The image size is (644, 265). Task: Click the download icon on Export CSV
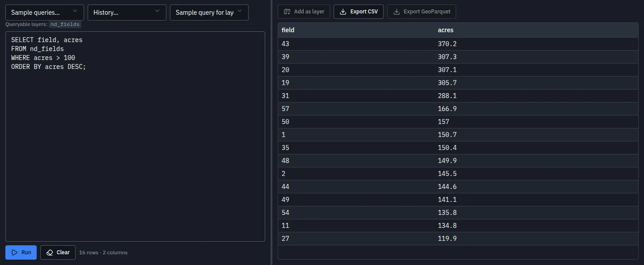(343, 12)
